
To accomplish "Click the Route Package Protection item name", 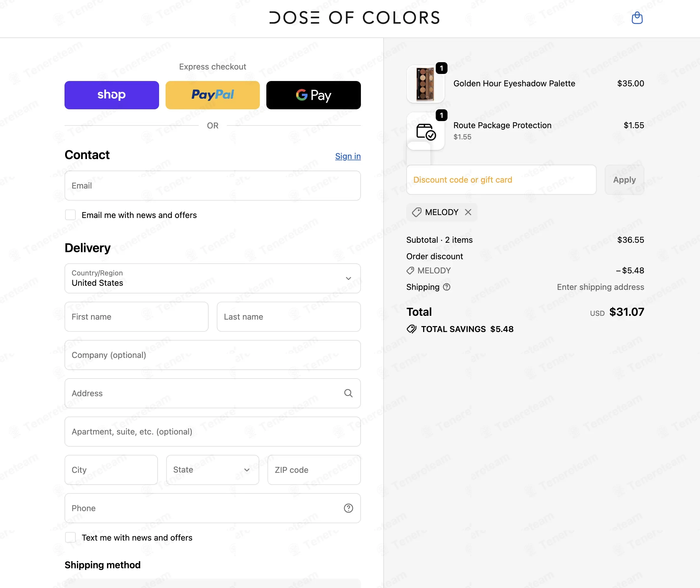I will (502, 125).
